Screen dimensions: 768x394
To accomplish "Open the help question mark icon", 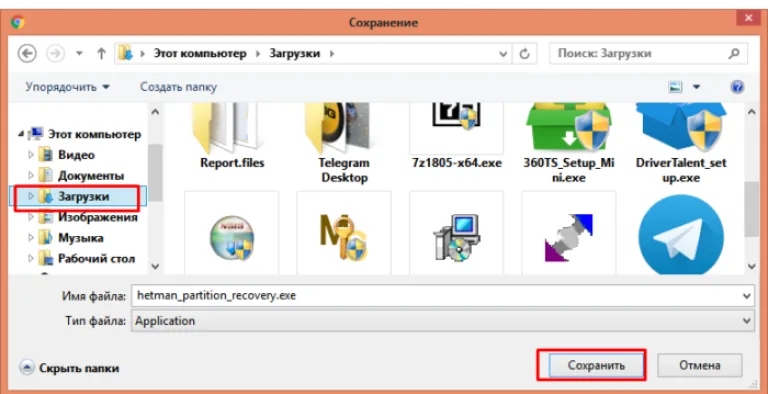I will pos(737,87).
